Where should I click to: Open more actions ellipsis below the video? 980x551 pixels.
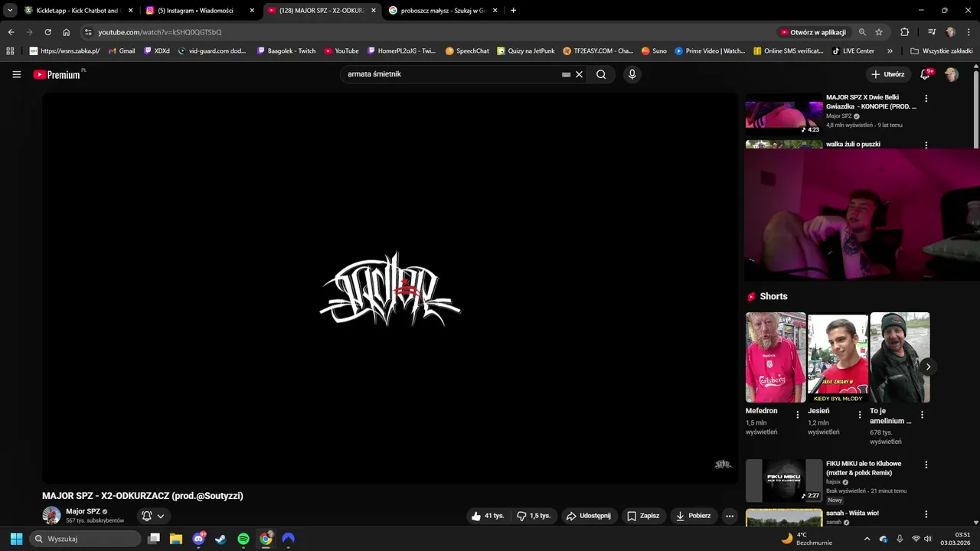click(x=730, y=516)
